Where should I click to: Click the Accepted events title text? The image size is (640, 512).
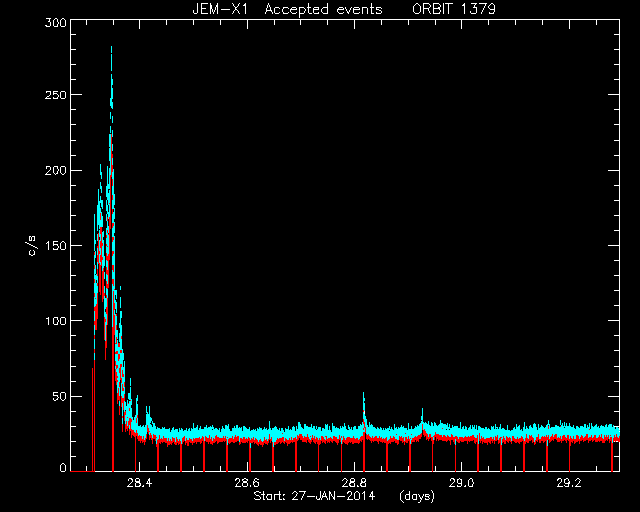[324, 9]
